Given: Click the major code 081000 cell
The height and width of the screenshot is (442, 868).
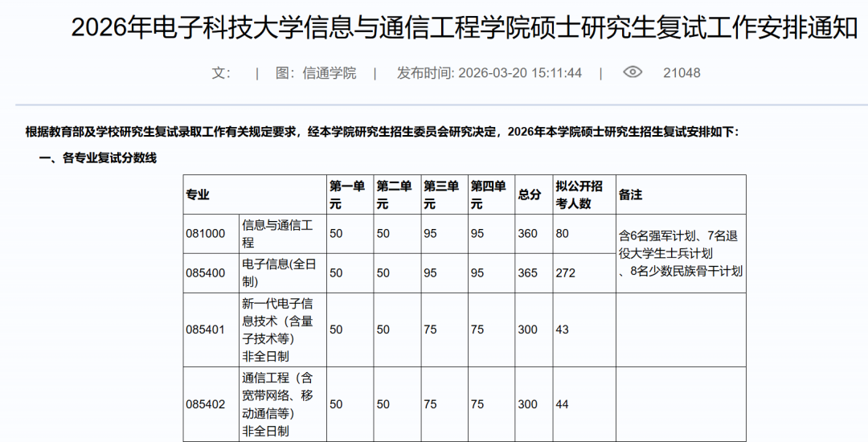Looking at the screenshot, I should point(206,234).
